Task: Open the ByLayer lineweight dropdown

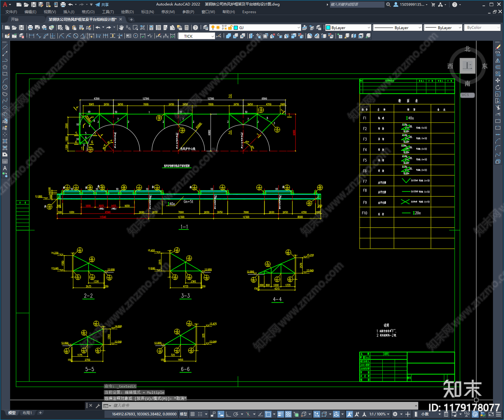Action: (x=460, y=28)
